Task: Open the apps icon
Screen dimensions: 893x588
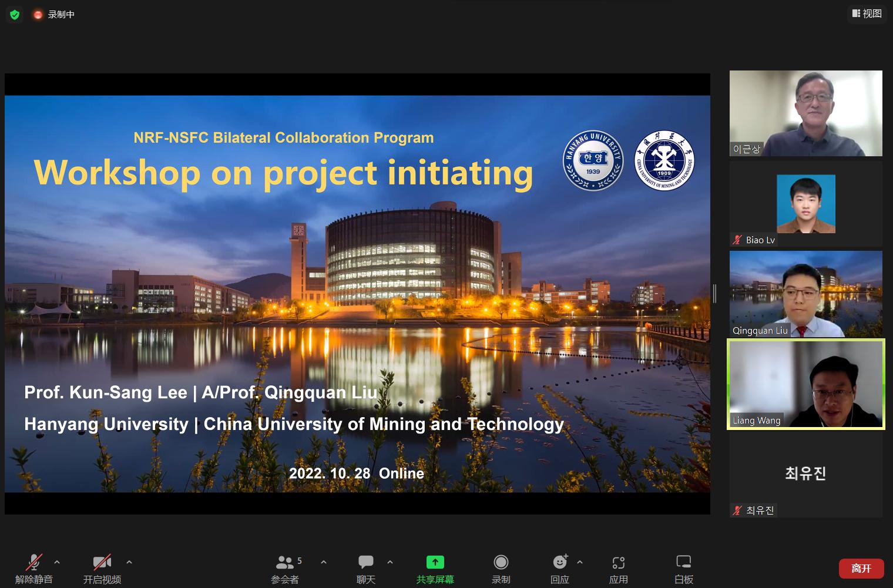Action: point(618,563)
